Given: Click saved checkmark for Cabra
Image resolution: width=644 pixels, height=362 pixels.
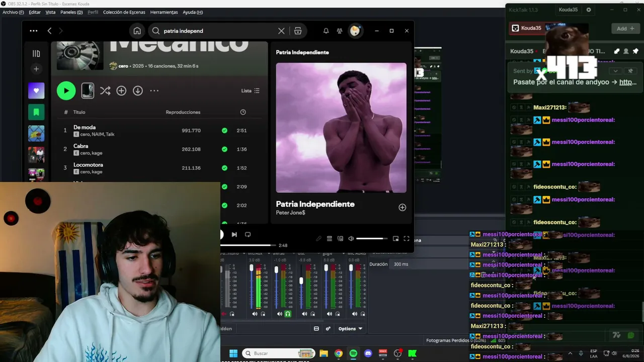Looking at the screenshot, I should click(224, 149).
